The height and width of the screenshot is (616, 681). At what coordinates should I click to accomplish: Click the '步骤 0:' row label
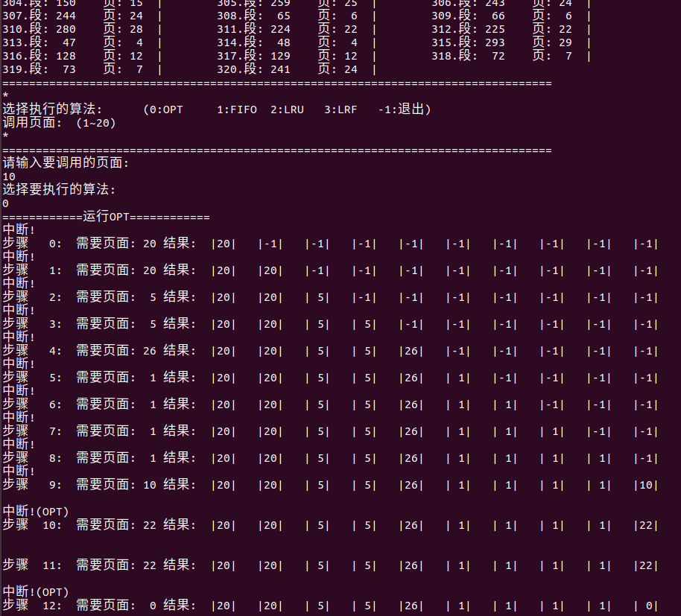click(x=32, y=243)
